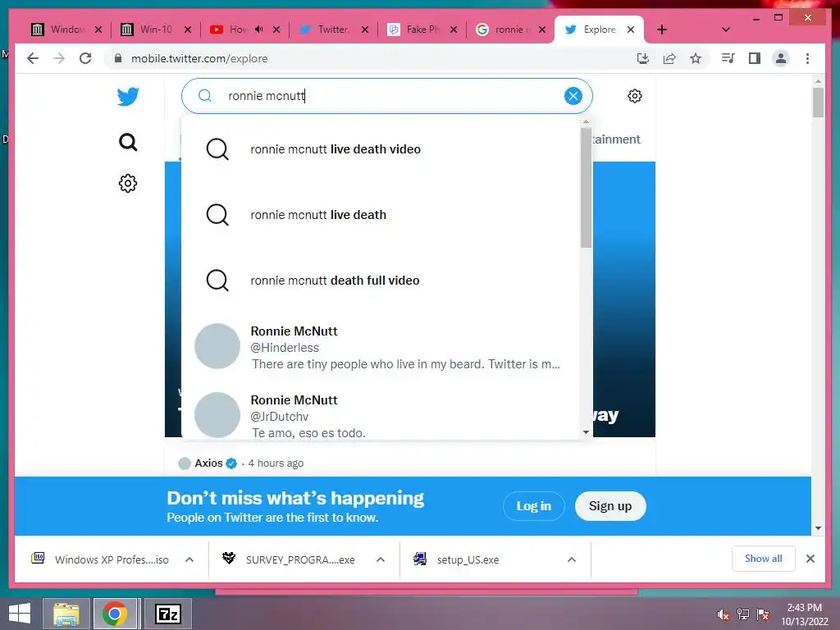
Task: Open Action Center flag icon in tray
Action: 763,614
